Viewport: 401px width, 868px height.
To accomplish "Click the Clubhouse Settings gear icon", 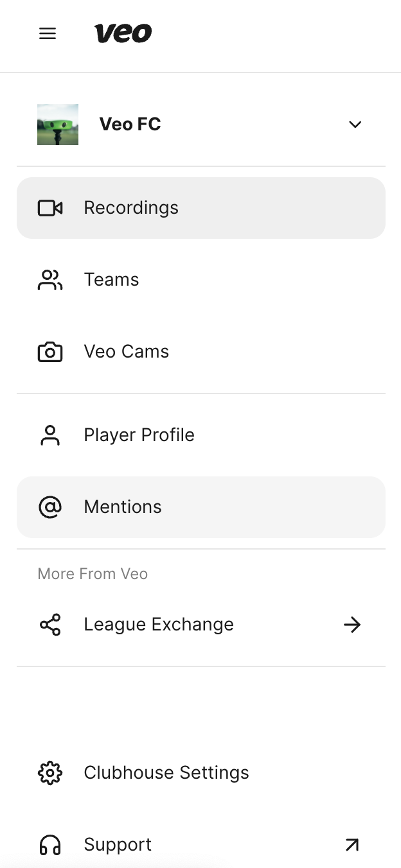I will 50,773.
